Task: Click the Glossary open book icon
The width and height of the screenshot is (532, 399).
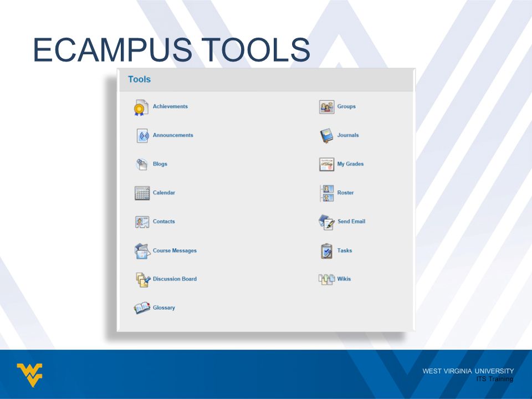Action: click(142, 308)
